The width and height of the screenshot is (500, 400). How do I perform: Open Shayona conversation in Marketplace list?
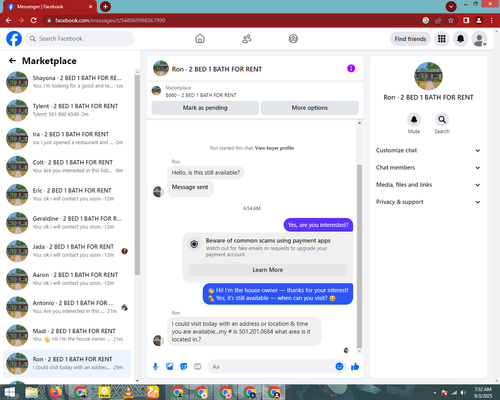click(67, 82)
